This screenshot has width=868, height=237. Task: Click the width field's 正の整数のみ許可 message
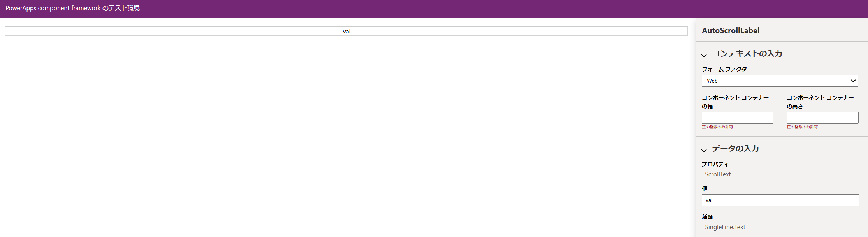tap(717, 127)
